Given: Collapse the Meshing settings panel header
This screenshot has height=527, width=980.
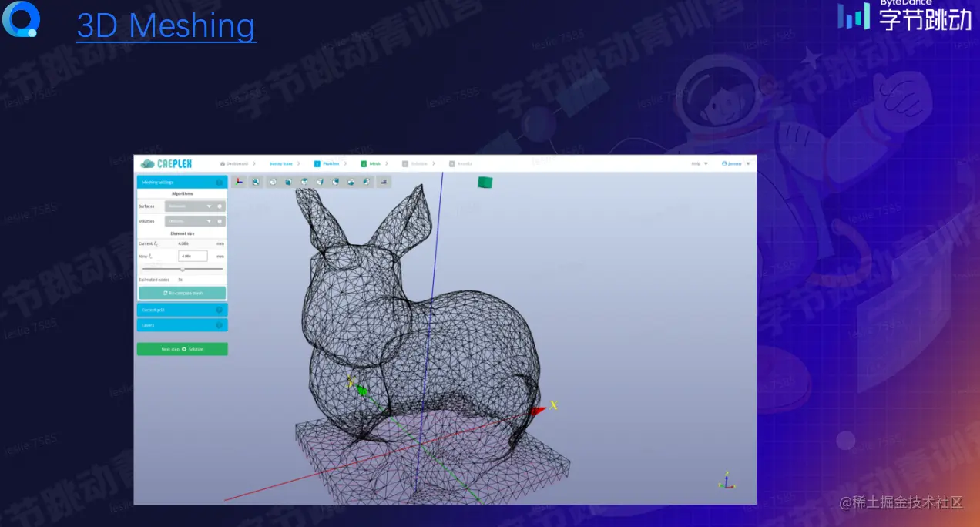Looking at the screenshot, I should tap(182, 183).
